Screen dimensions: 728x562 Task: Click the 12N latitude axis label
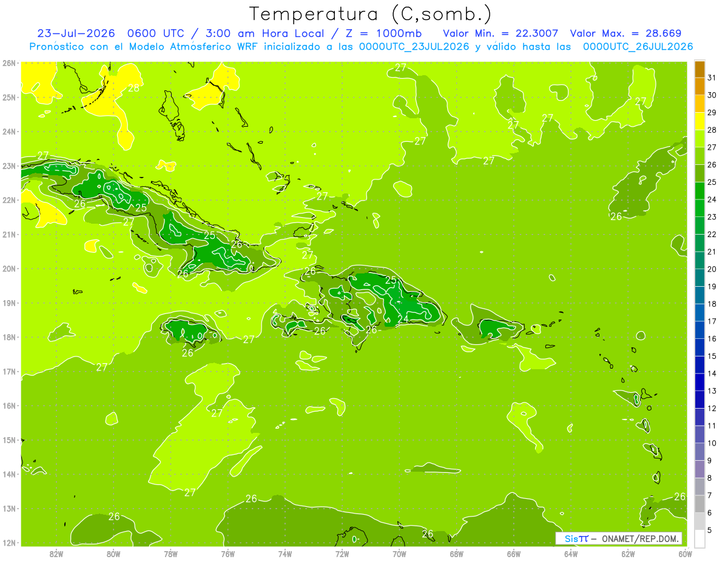tap(9, 543)
